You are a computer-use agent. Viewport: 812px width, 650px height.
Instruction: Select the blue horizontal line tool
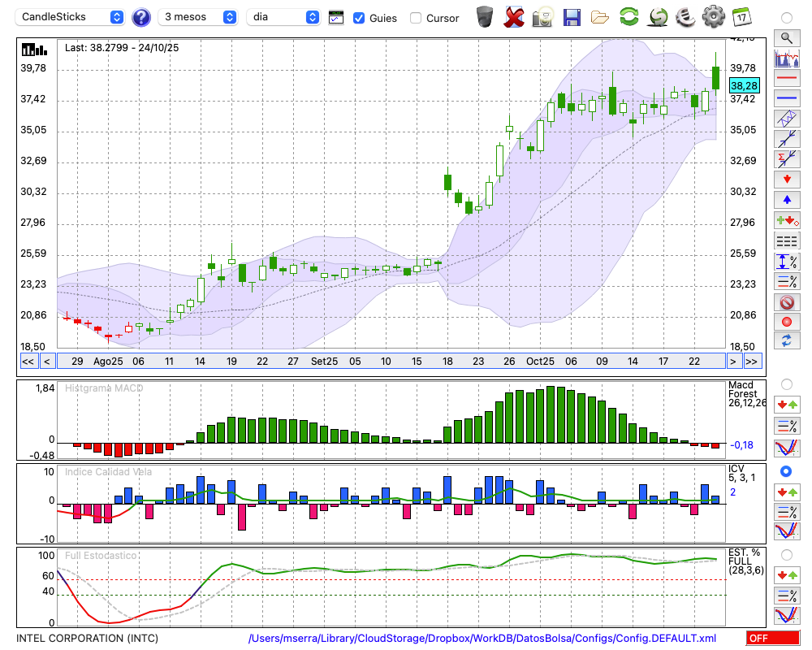(x=786, y=98)
